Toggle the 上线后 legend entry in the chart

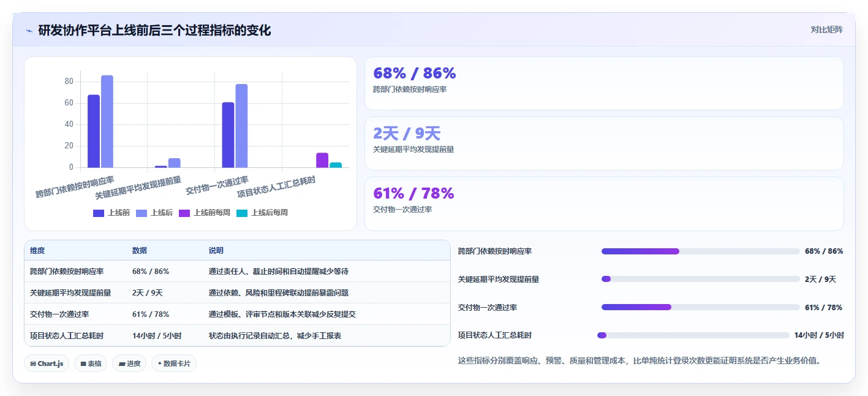(x=154, y=213)
